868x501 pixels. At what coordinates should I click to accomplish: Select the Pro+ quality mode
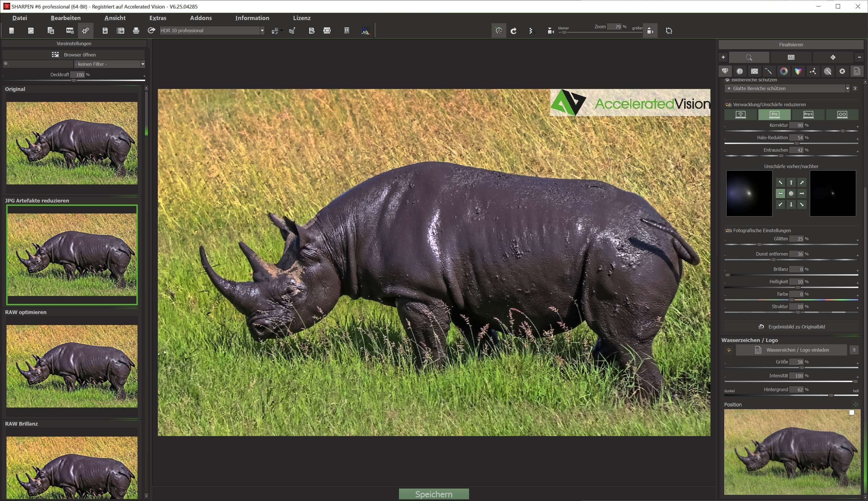808,115
